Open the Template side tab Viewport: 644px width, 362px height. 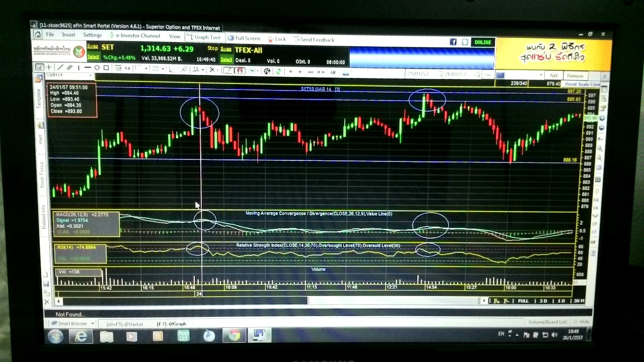click(x=38, y=99)
